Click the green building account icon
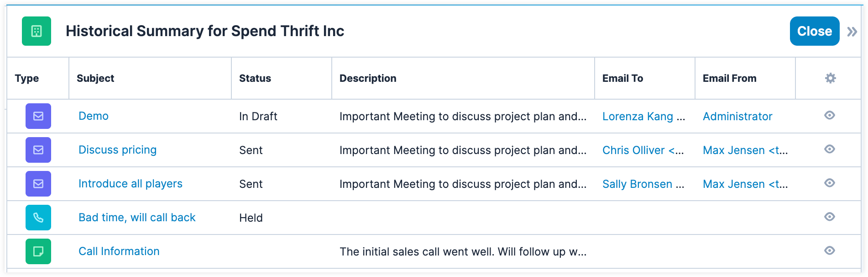Viewport: 868px width, 277px height. (x=37, y=31)
